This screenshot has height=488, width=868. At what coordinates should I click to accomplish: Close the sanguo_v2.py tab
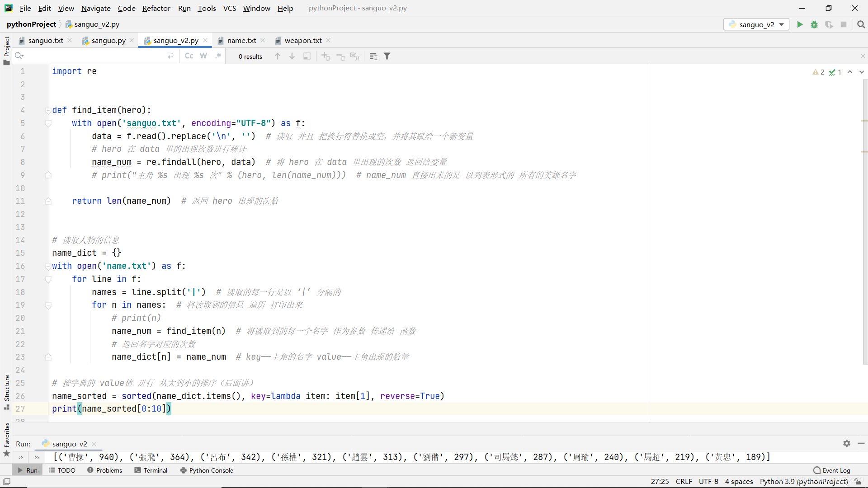pyautogui.click(x=205, y=40)
